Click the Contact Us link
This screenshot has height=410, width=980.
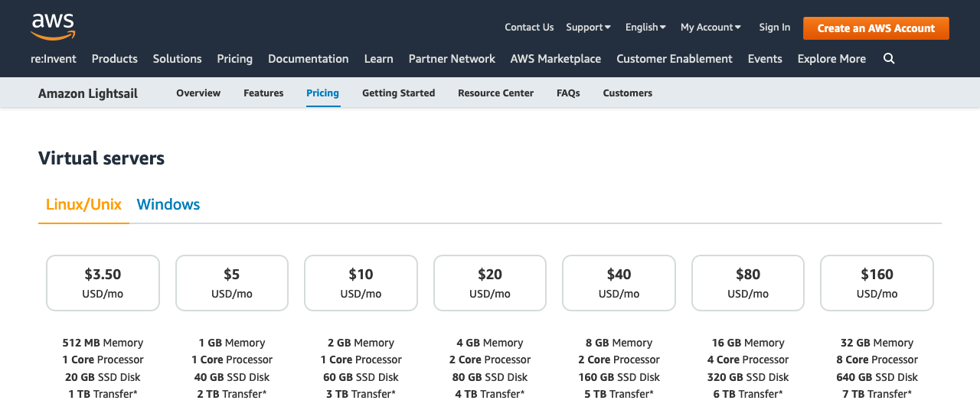point(529,27)
